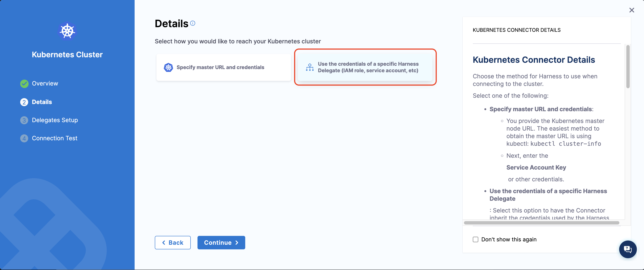Viewport: 644px width, 270px height.
Task: Click the help panel vertical scrollbar
Action: [628, 67]
